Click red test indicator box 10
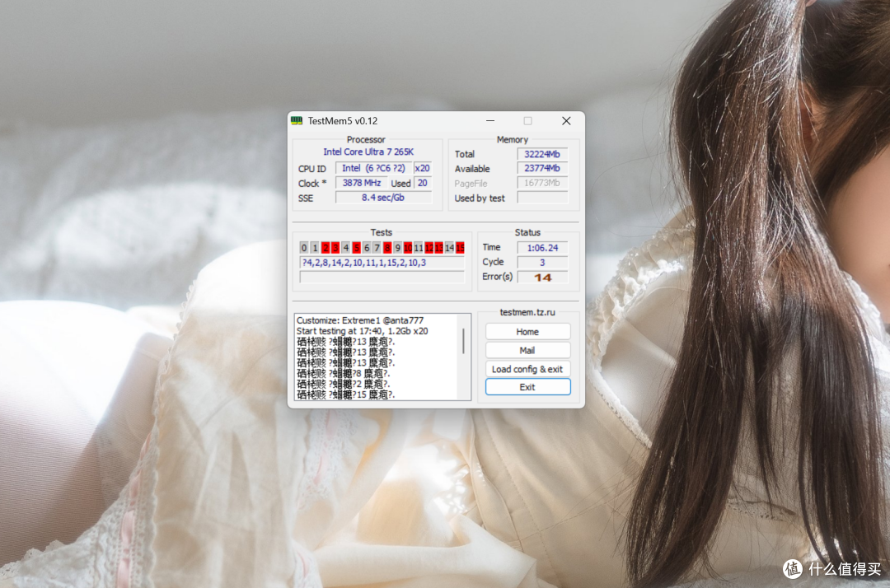Viewport: 890px width, 588px height. click(408, 248)
